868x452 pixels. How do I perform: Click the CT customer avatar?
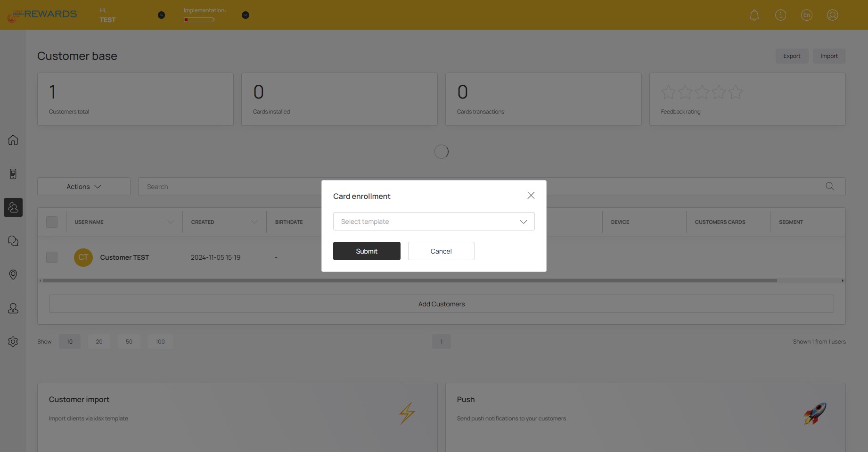tap(83, 257)
